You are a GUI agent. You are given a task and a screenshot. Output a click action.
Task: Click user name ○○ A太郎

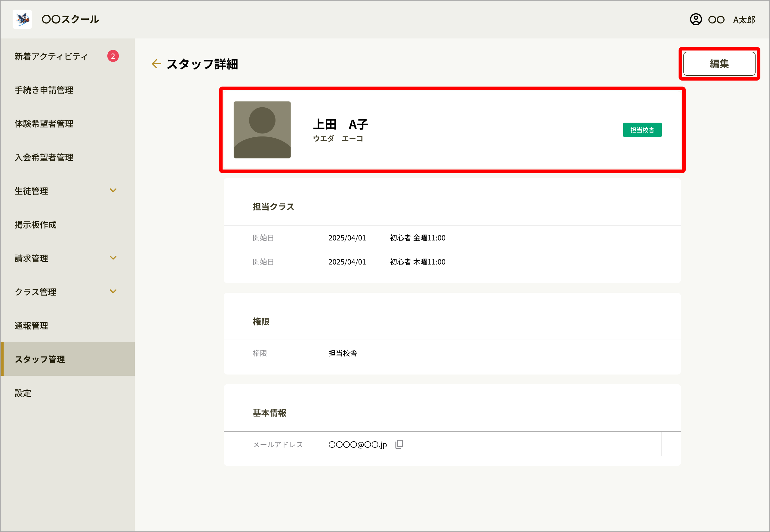pyautogui.click(x=731, y=20)
